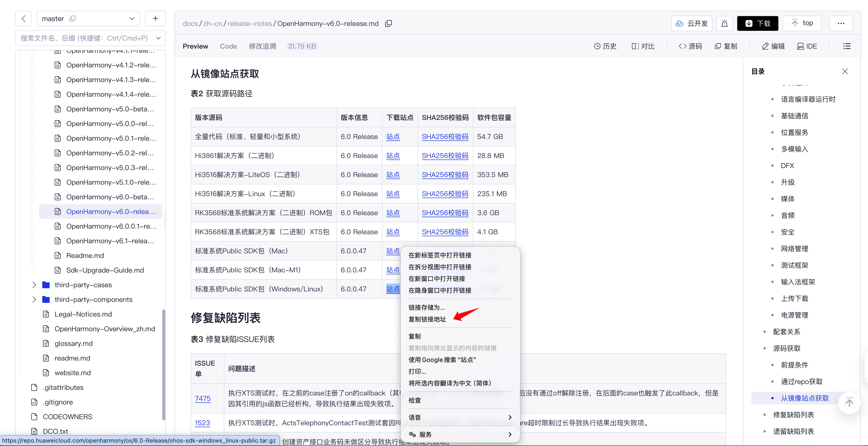Click the zh-cn breadcrumb segment
The height and width of the screenshot is (446, 868).
click(213, 24)
